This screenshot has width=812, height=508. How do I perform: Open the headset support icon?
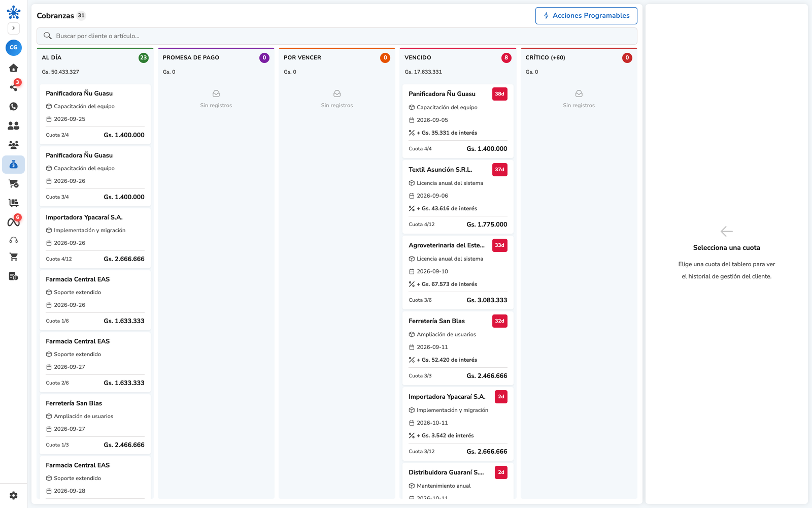coord(14,240)
